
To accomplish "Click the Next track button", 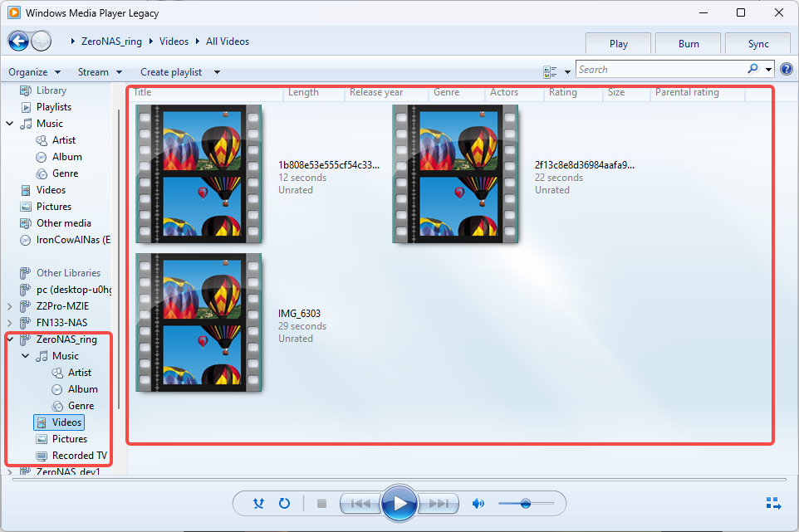I will [439, 504].
